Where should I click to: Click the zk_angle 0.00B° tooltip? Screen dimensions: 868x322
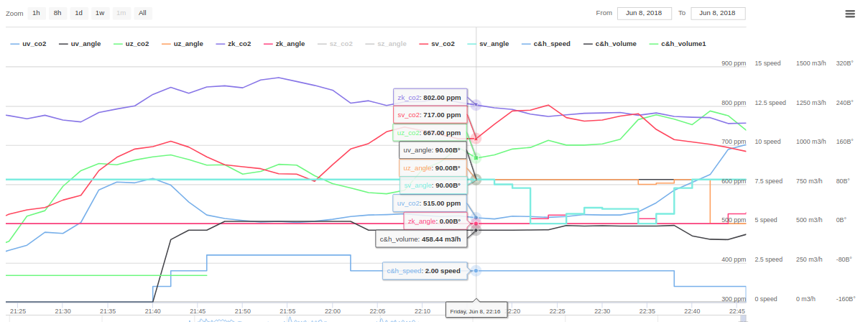point(434,221)
